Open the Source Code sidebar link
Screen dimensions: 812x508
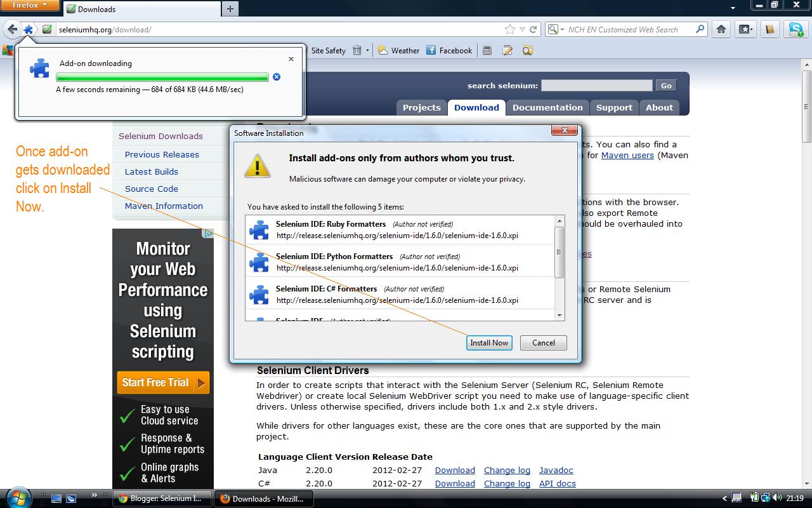(151, 189)
